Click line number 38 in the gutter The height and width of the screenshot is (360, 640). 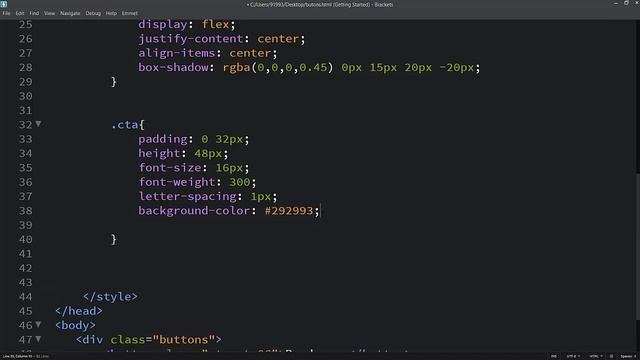pyautogui.click(x=25, y=211)
